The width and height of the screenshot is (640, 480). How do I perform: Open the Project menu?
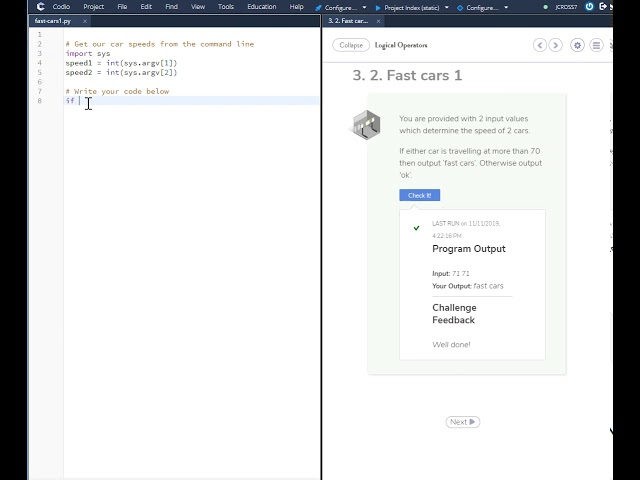(93, 7)
